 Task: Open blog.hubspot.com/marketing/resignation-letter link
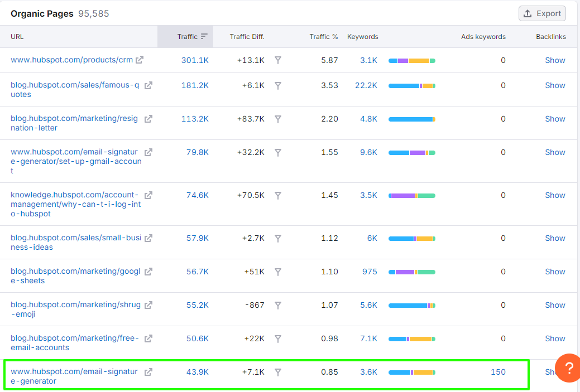(x=74, y=123)
